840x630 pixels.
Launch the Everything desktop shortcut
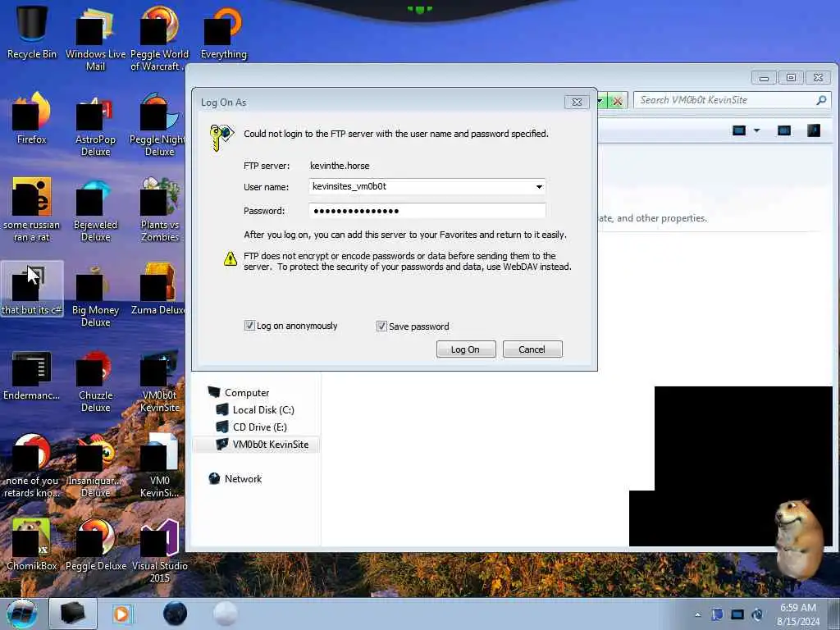(x=223, y=32)
